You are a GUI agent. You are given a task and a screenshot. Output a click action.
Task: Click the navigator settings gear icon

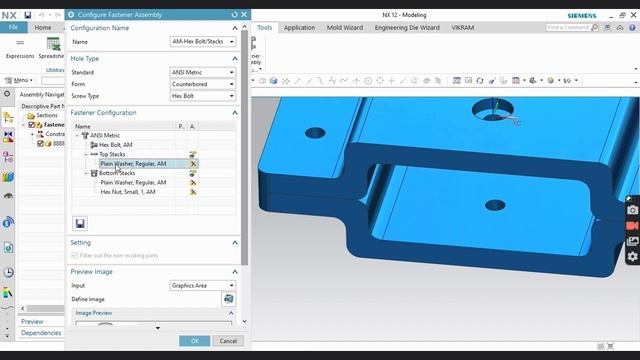[7, 94]
